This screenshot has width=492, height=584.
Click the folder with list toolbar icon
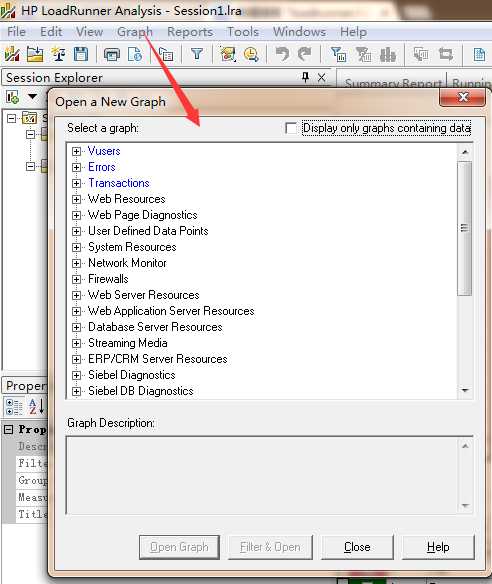(x=166, y=54)
